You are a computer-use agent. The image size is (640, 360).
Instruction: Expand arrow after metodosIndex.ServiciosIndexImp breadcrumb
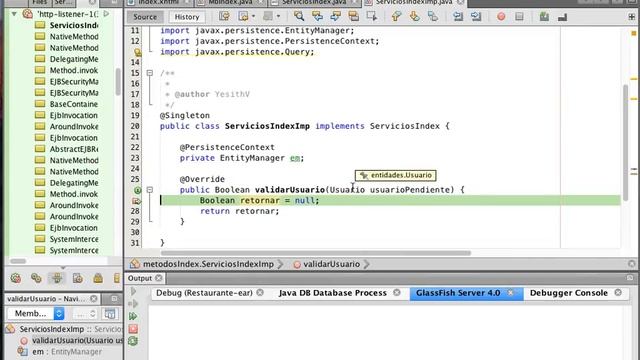click(x=280, y=264)
